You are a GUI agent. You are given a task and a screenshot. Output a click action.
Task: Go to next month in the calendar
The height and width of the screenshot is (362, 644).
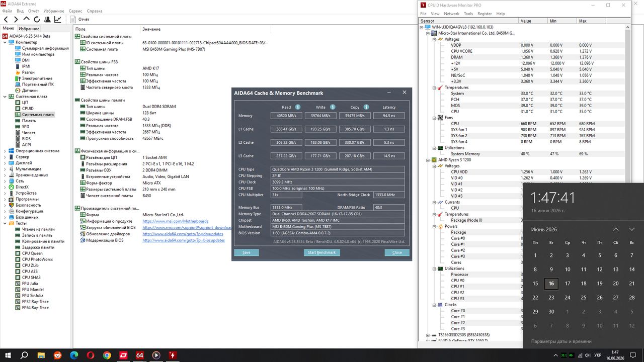pyautogui.click(x=632, y=229)
